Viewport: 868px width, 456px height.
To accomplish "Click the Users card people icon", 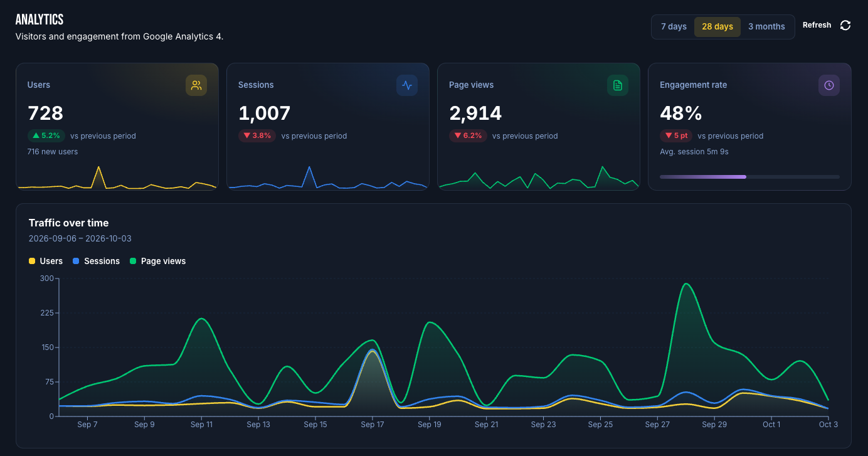I will click(196, 85).
